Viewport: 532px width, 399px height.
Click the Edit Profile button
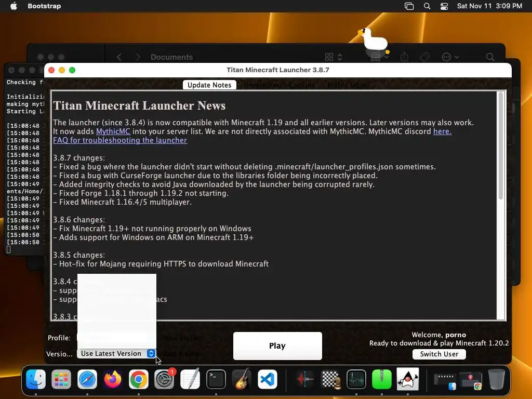click(x=181, y=354)
